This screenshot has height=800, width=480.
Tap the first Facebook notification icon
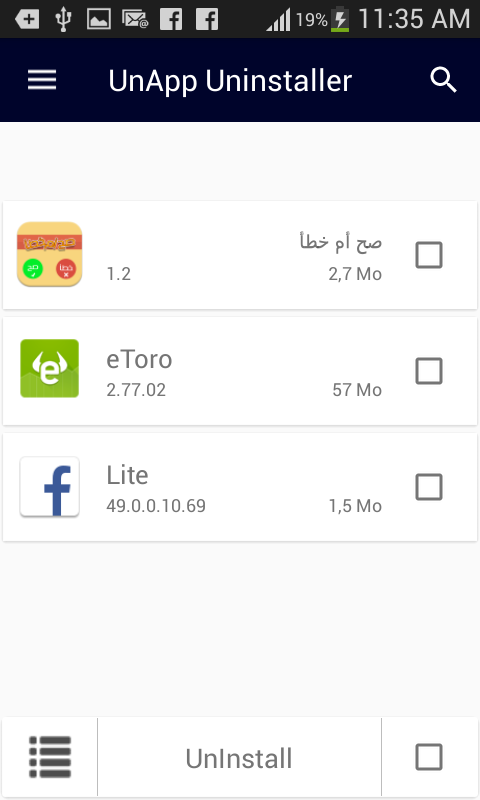171,19
